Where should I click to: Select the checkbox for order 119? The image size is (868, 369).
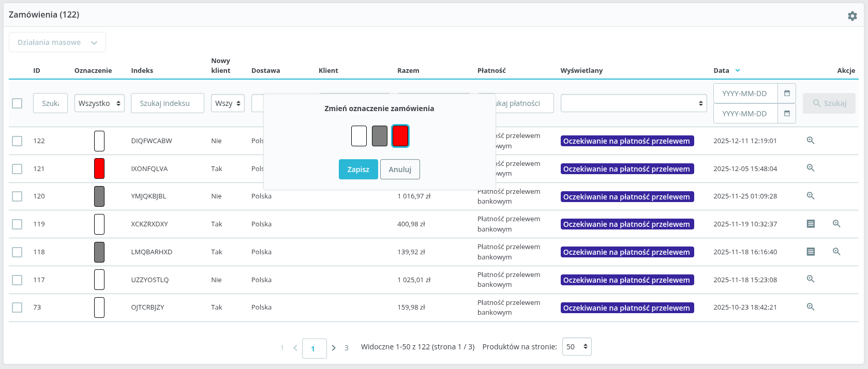(x=17, y=224)
